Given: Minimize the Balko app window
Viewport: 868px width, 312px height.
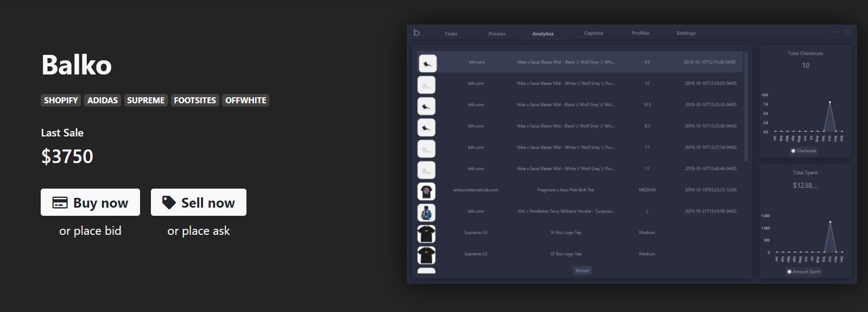Looking at the screenshot, I should coord(835,33).
